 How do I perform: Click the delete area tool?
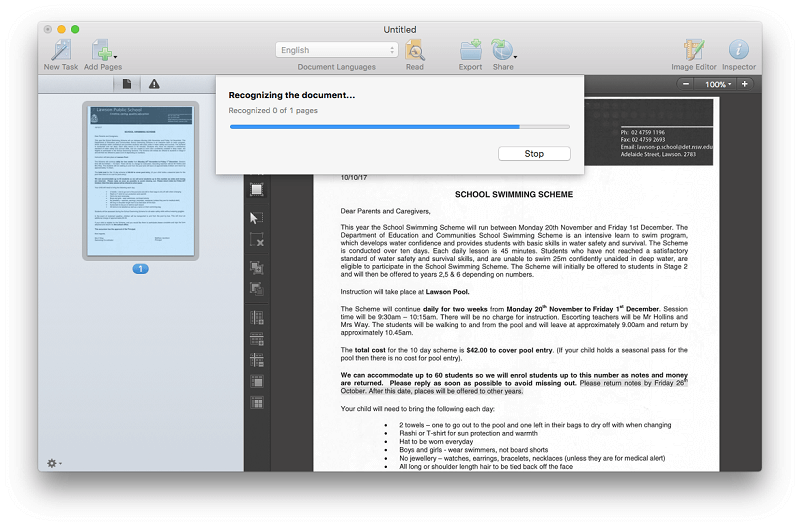point(257,240)
